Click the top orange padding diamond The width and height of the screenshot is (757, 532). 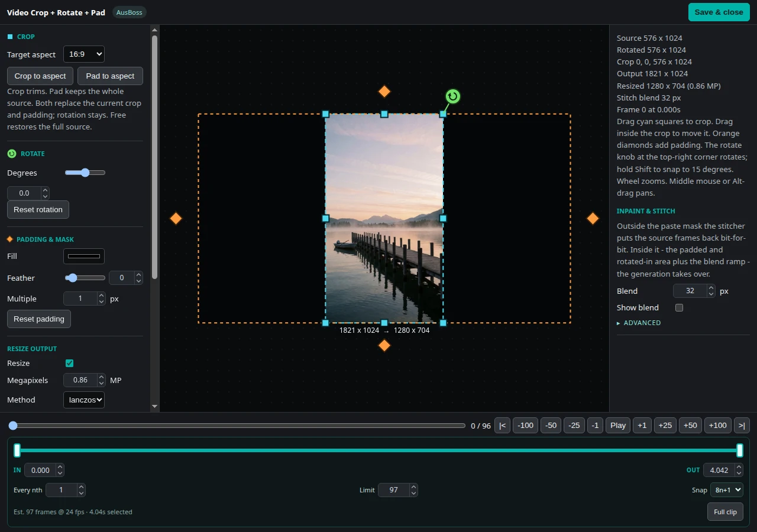point(384,92)
